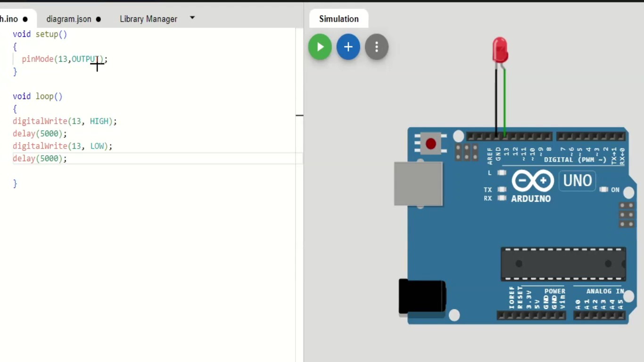Place cursor on 'void setup()' line

tap(40, 34)
